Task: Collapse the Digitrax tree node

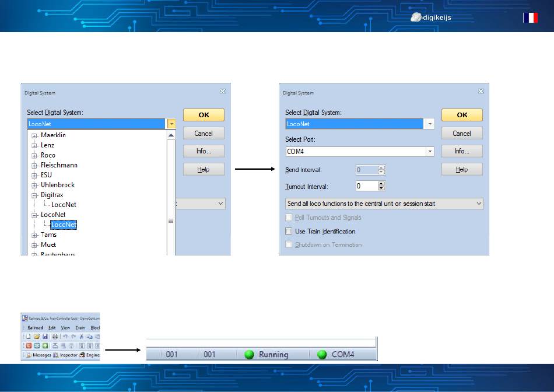Action: point(34,195)
